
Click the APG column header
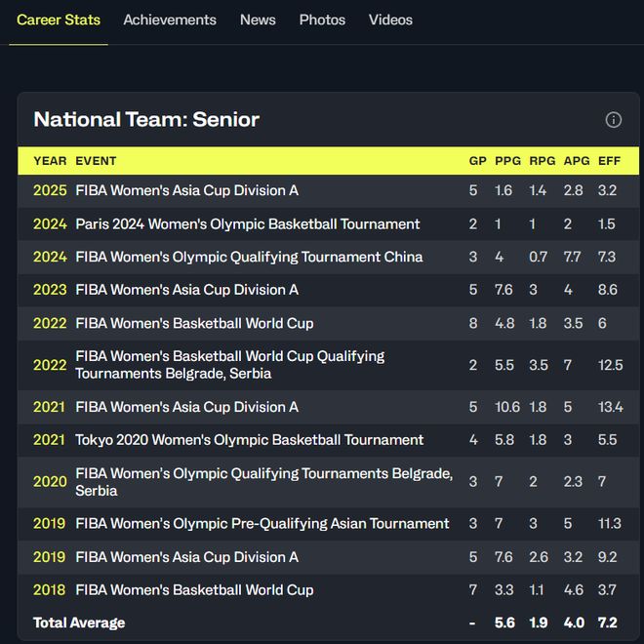pyautogui.click(x=576, y=161)
